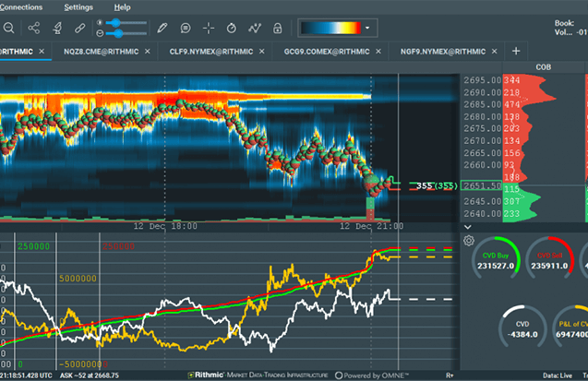Close the CLF9.NYMEX@RITHMIC tab
Viewport: 588px width, 381px height.
coord(262,52)
